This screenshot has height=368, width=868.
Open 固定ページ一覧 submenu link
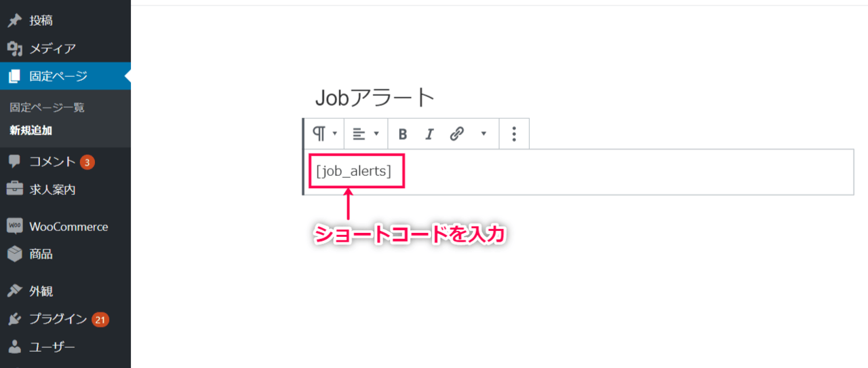pos(47,107)
